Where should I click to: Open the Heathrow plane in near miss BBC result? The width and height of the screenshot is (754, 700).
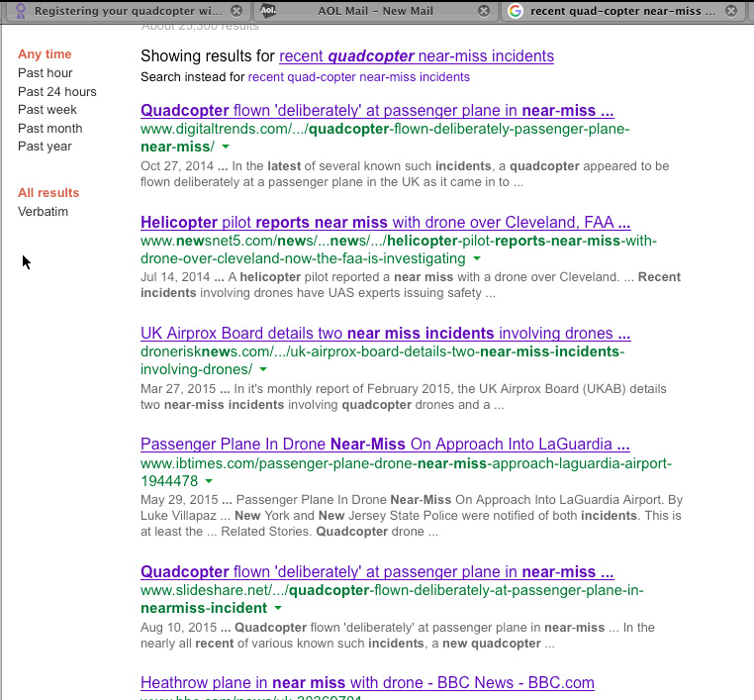click(x=367, y=682)
